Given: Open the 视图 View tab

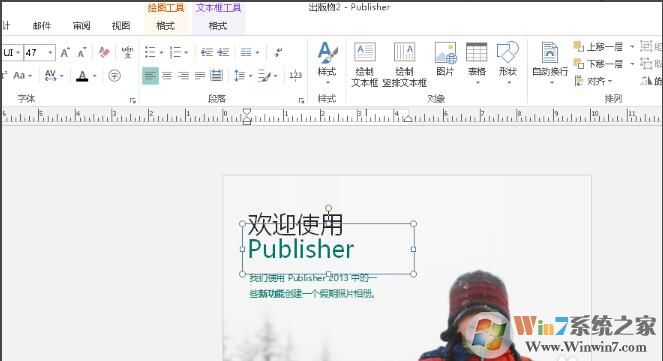Looking at the screenshot, I should click(x=121, y=26).
